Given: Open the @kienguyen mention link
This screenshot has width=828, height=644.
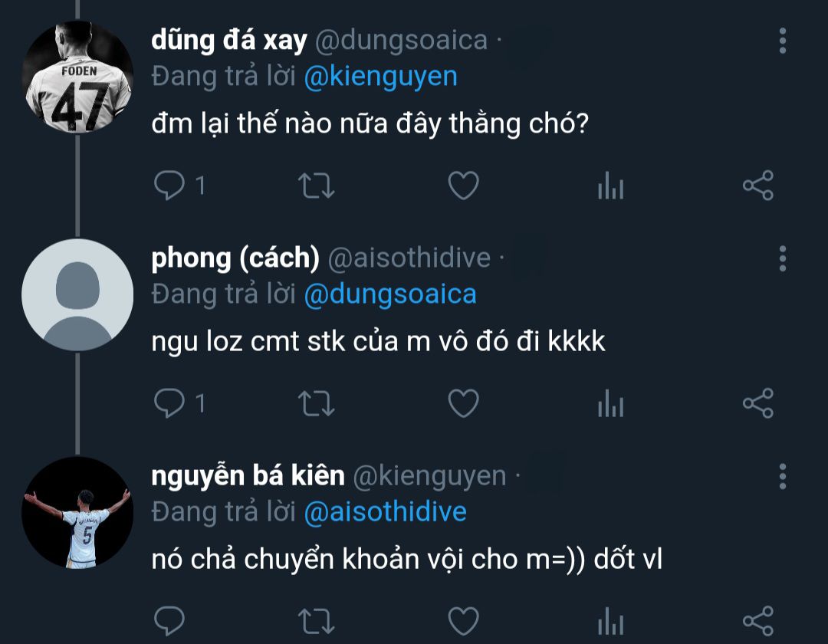Looking at the screenshot, I should tap(381, 77).
